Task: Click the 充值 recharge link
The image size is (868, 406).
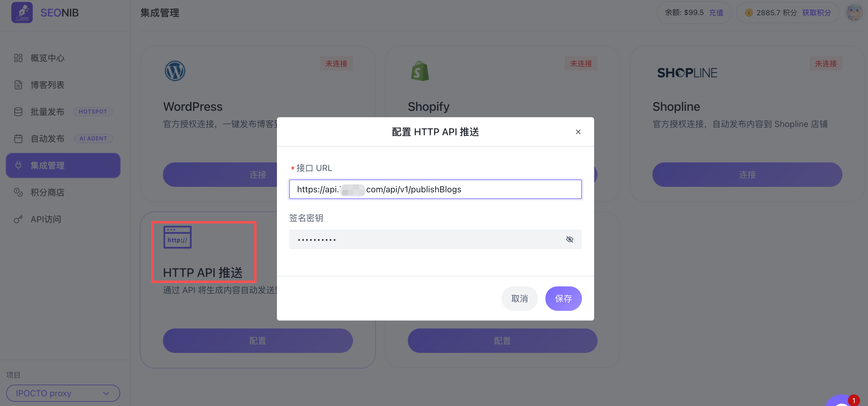Action: [x=716, y=13]
